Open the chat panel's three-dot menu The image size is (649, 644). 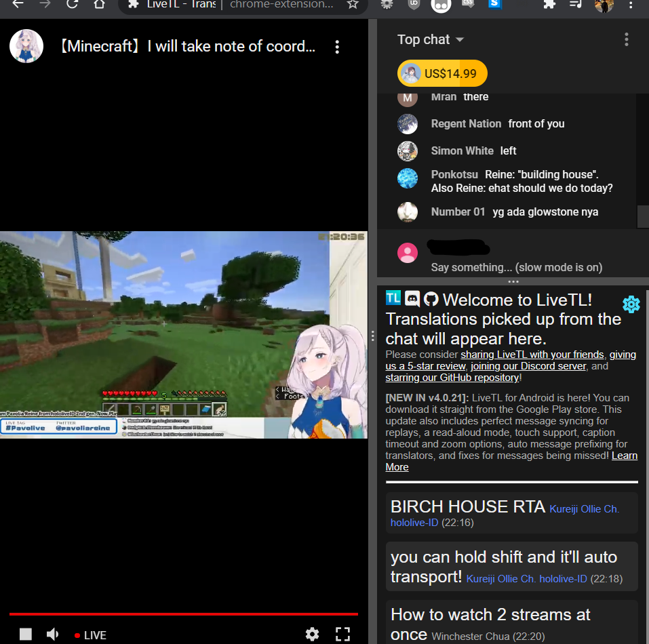(626, 39)
